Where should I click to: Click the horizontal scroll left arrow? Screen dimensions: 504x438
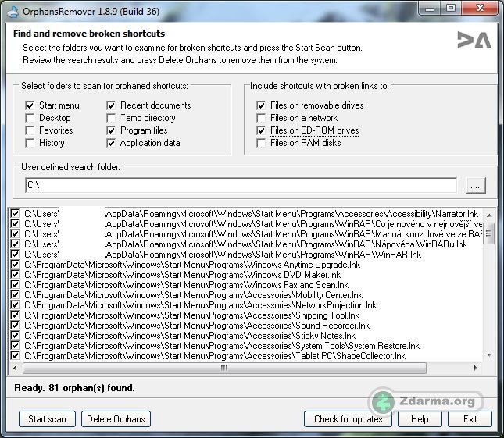(15, 368)
